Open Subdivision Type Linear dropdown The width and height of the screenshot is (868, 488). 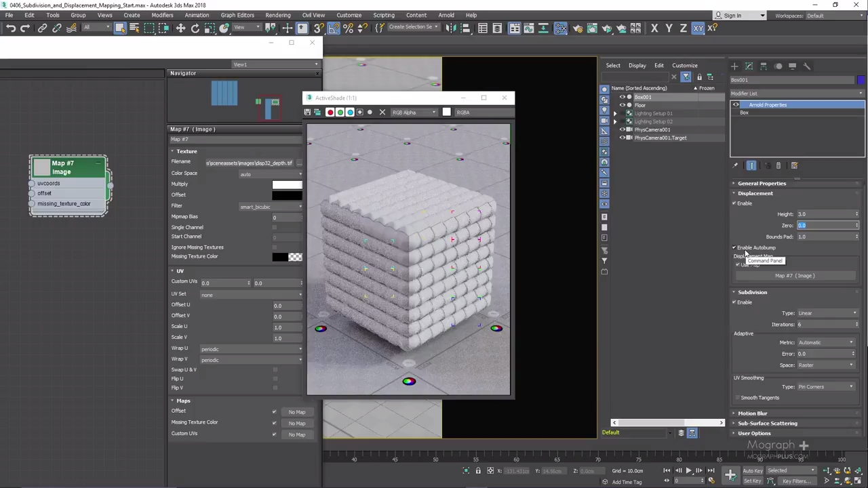(827, 313)
